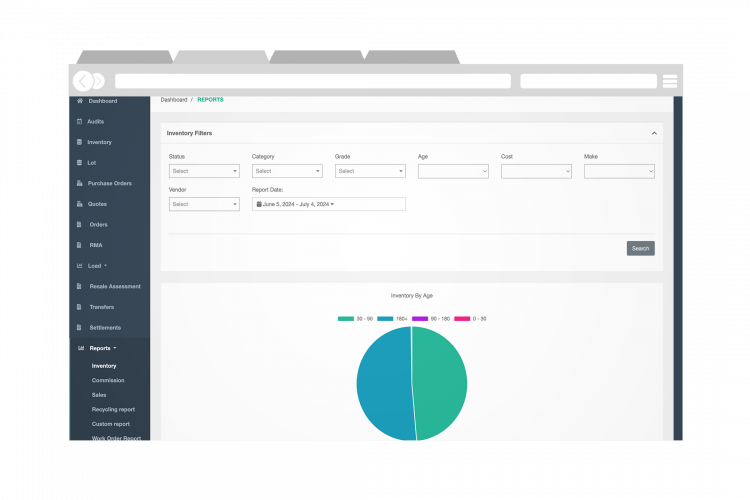Click the REPORTS breadcrumb link
This screenshot has height=500, width=750.
(x=210, y=100)
